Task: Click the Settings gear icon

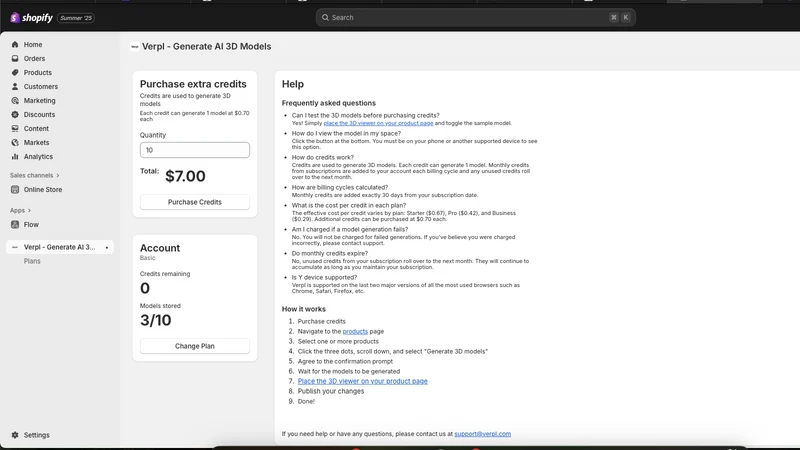Action: pos(15,435)
